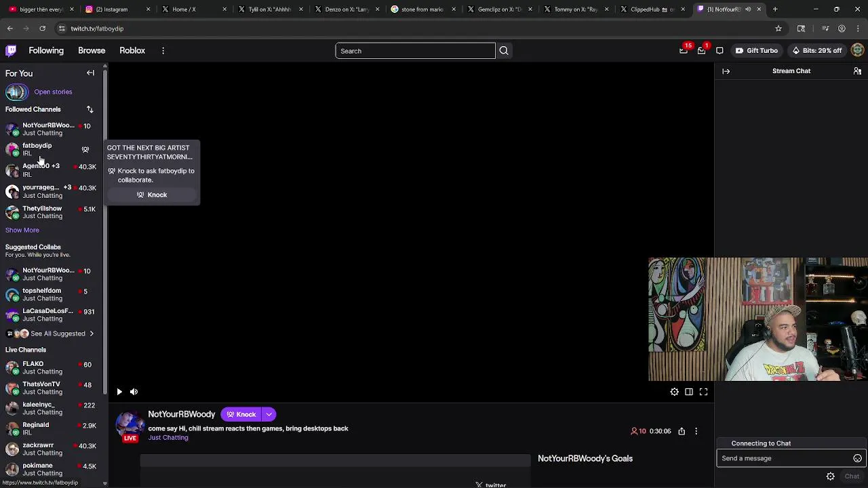Screen dimensions: 868x488
Task: Collapse the Stream Chat panel
Action: pyautogui.click(x=726, y=71)
